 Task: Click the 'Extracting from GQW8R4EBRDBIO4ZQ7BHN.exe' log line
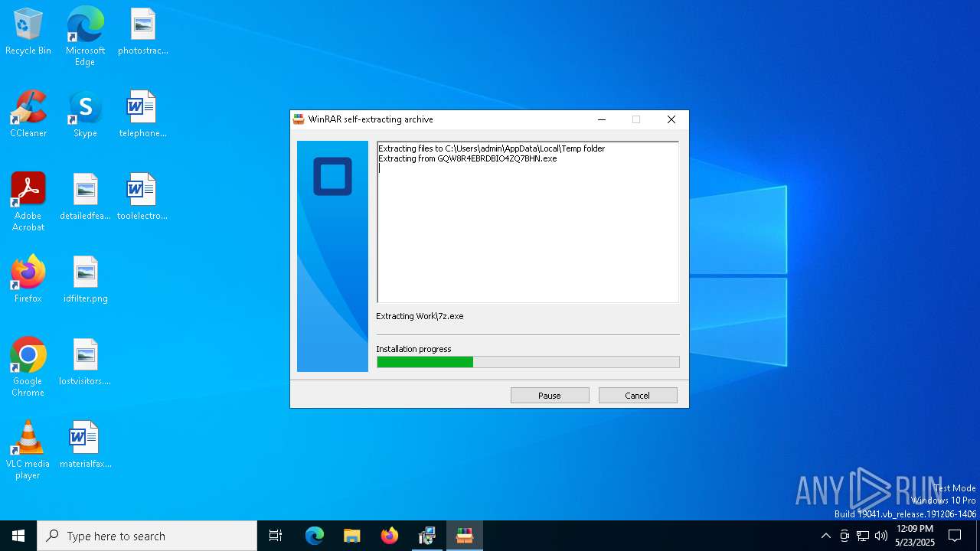click(x=468, y=158)
